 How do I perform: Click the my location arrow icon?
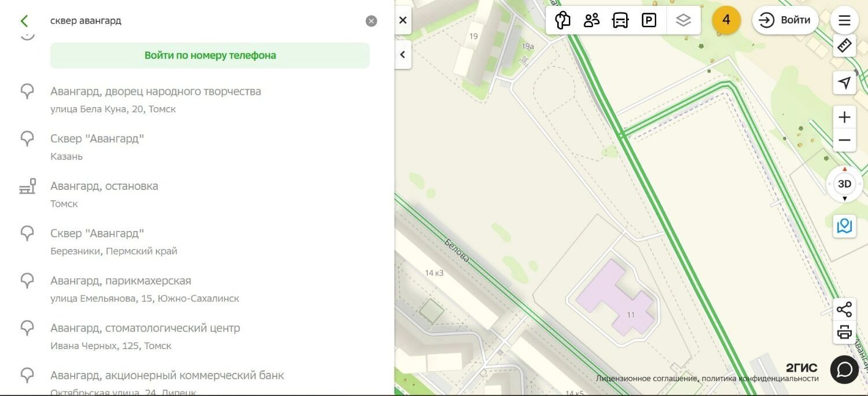pos(844,82)
